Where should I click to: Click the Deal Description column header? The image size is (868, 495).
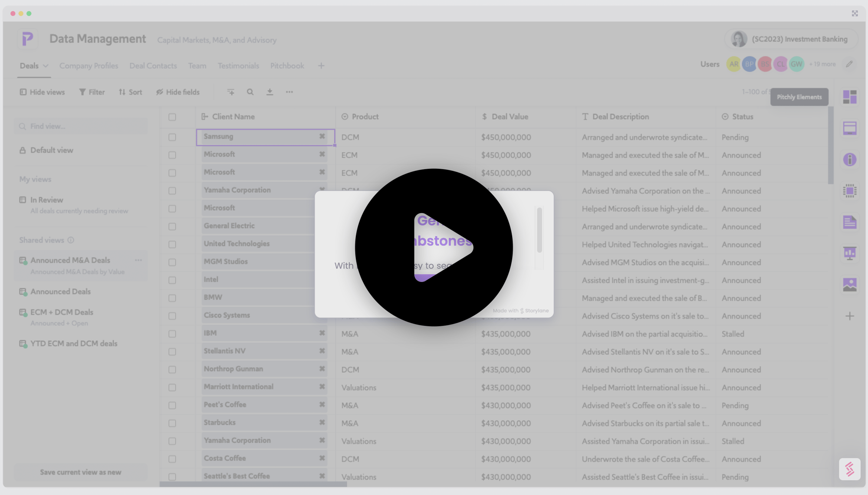point(645,117)
